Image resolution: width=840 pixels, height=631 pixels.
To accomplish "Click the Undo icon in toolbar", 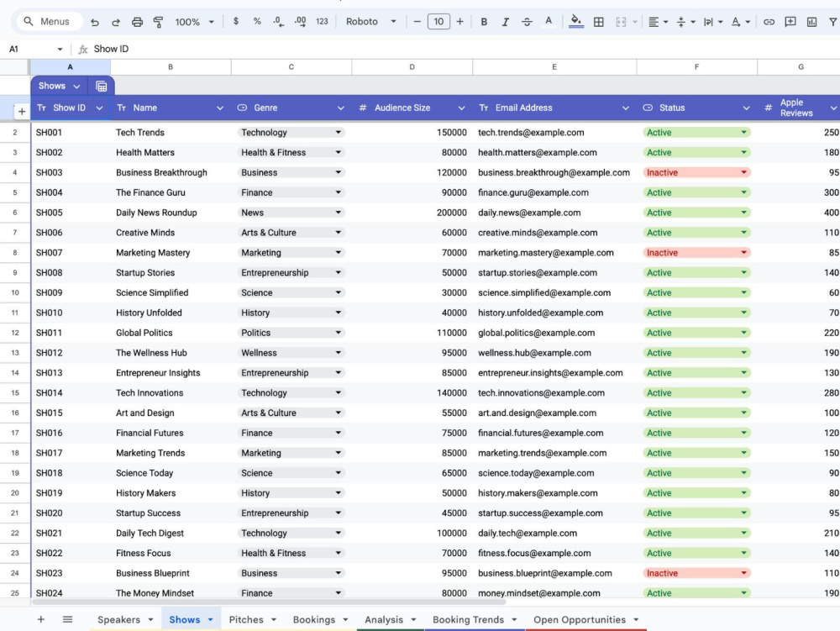I will tap(95, 22).
